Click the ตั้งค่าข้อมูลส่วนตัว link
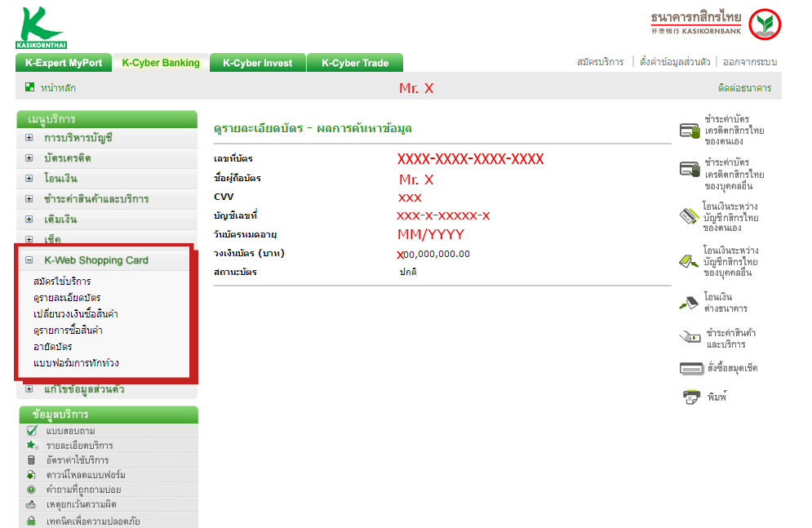The image size is (812, 528). click(x=675, y=61)
